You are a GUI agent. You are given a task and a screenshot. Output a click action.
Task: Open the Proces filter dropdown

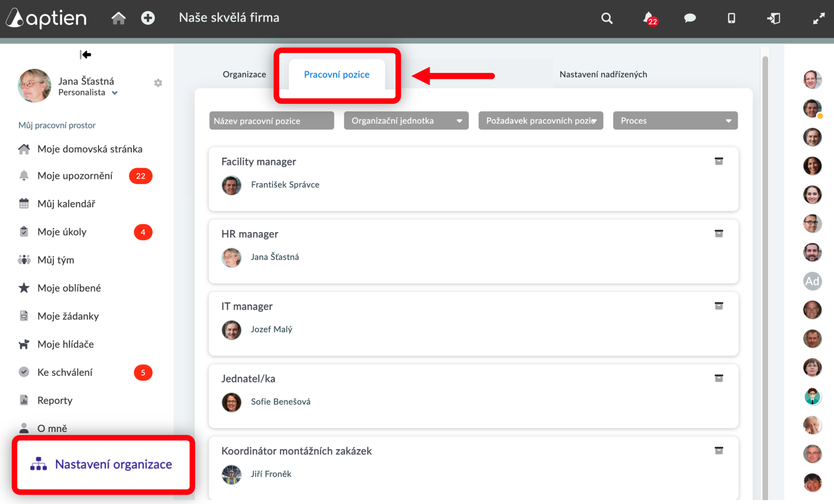point(675,121)
